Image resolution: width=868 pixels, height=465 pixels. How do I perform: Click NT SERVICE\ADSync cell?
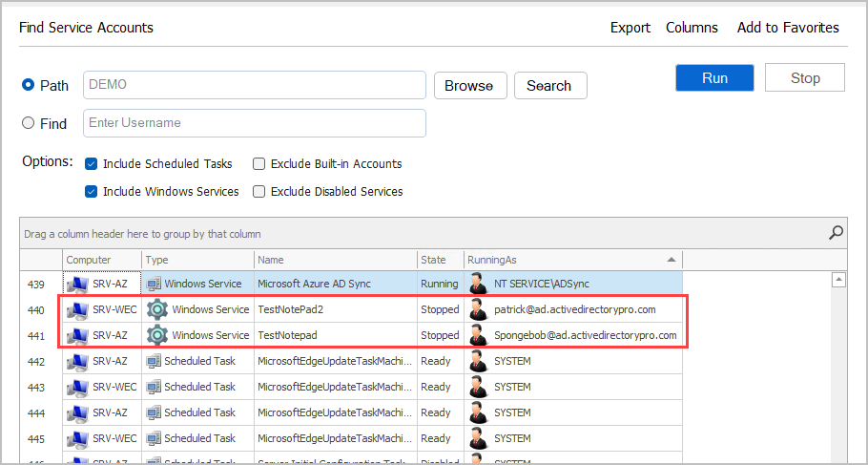(x=573, y=284)
